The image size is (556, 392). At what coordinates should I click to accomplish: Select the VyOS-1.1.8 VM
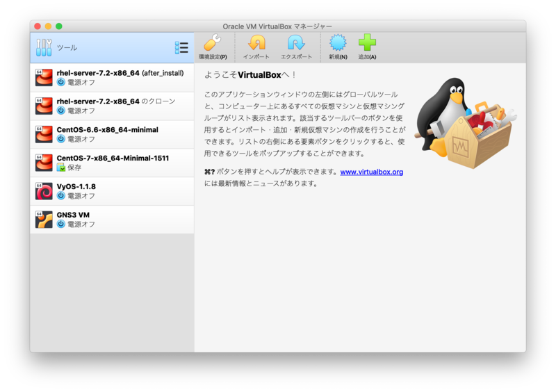click(112, 191)
